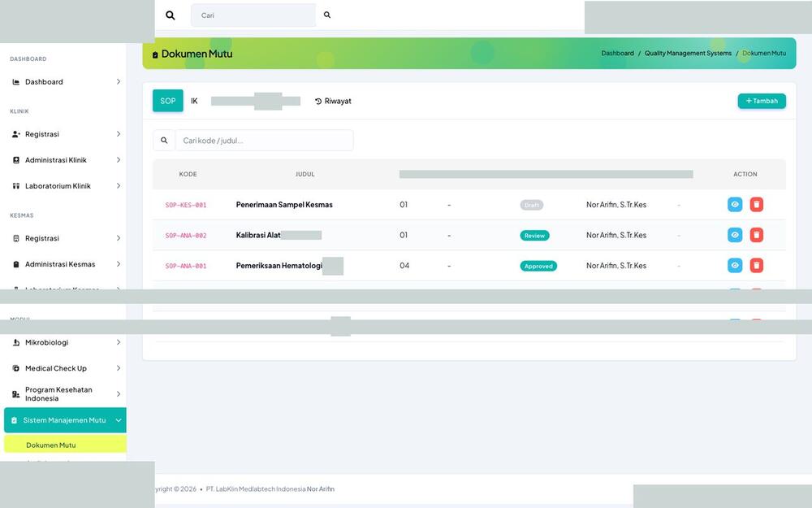Click search icon next to Cari kode/judul
The width and height of the screenshot is (812, 508).
[x=164, y=141]
